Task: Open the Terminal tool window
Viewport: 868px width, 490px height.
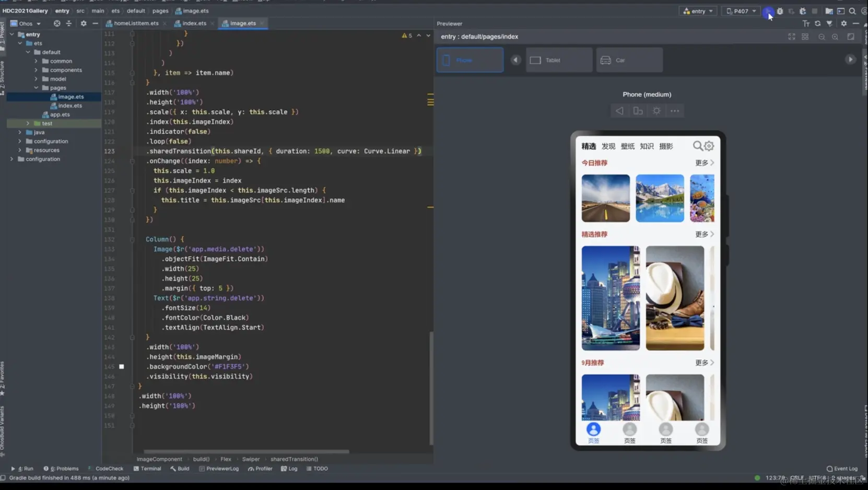Action: tap(147, 469)
